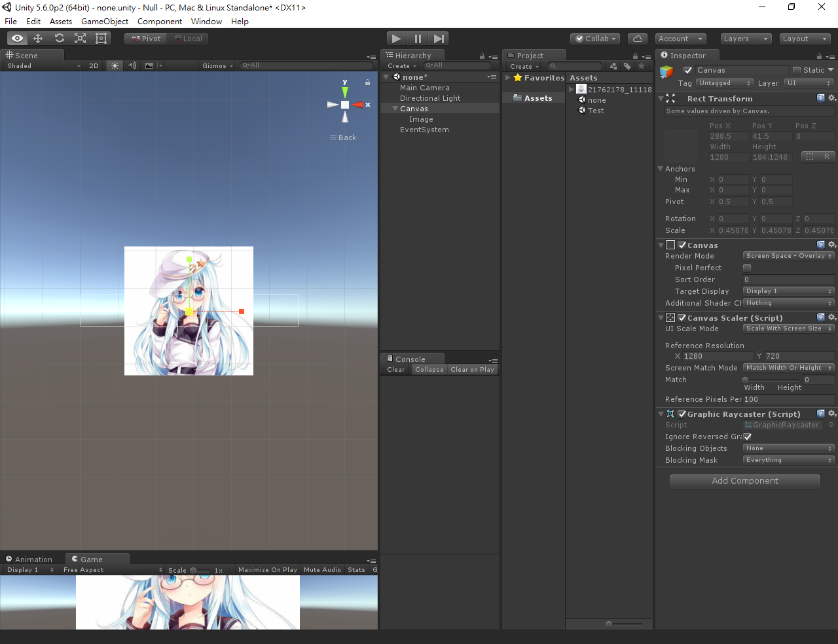Screen dimensions: 838x644
Task: Click the Play button
Action: coord(396,39)
